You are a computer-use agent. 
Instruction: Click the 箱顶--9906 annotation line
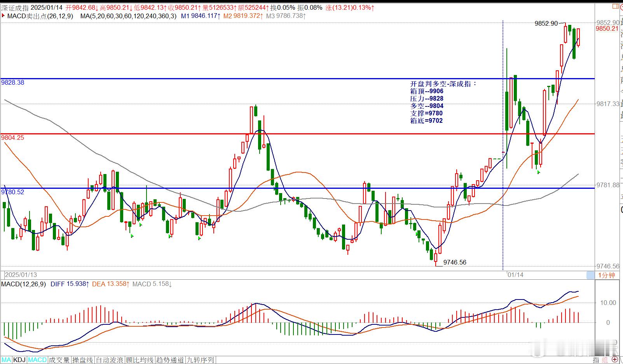coord(427,91)
